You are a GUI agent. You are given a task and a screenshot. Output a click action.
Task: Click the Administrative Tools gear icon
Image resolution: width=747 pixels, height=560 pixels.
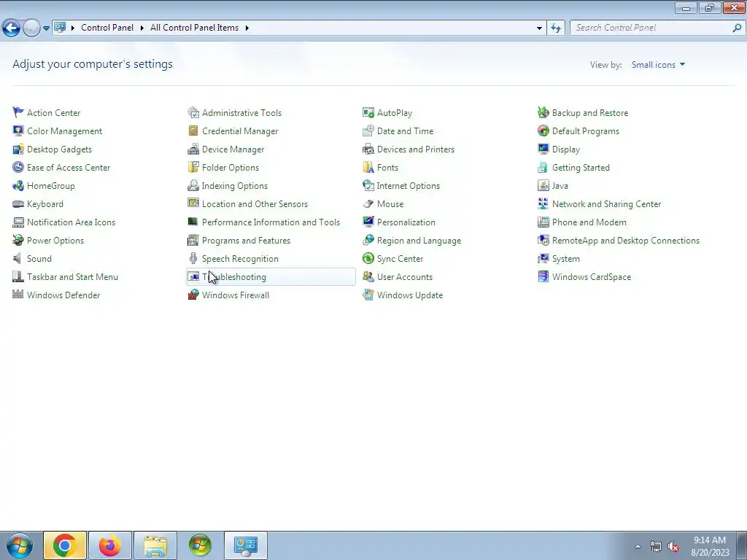click(x=193, y=112)
